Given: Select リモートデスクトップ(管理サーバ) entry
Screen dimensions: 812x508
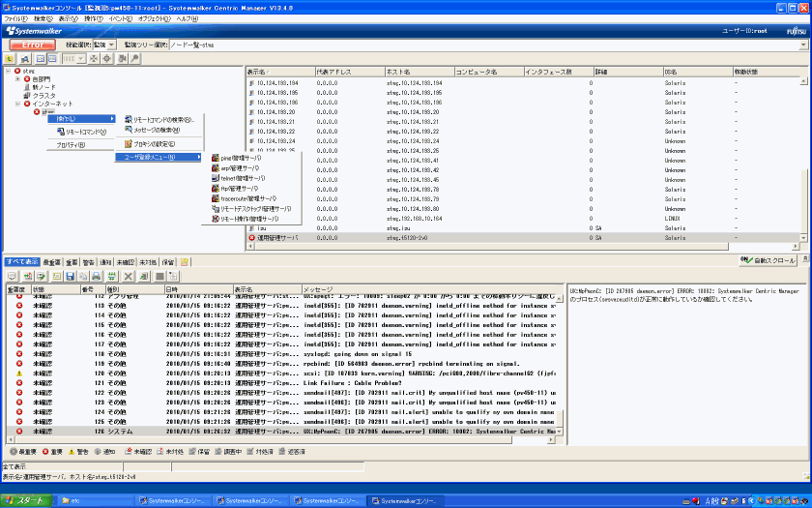Looking at the screenshot, I should (251, 209).
